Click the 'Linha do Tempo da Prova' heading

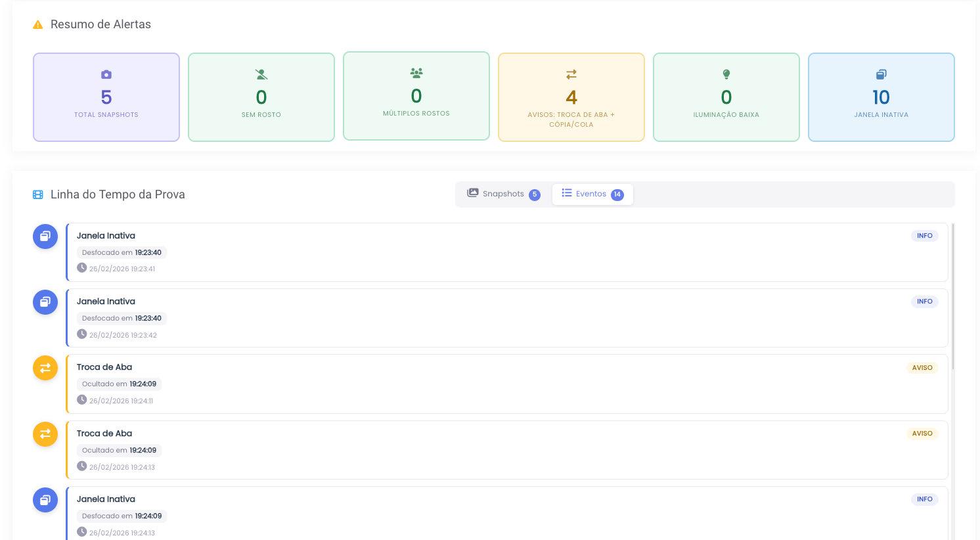coord(118,194)
